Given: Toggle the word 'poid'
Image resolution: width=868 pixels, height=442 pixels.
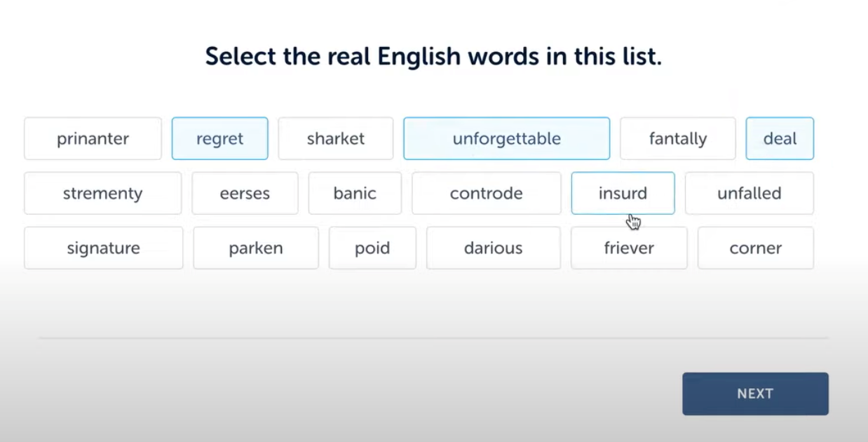Looking at the screenshot, I should click(372, 248).
